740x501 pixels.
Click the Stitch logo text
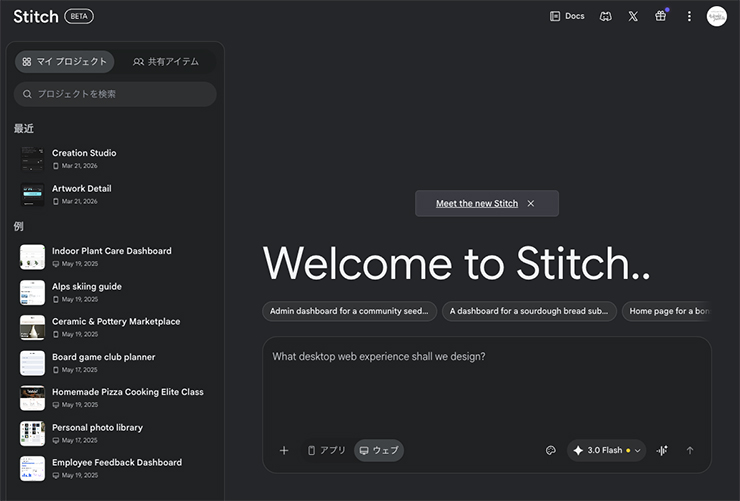click(36, 17)
